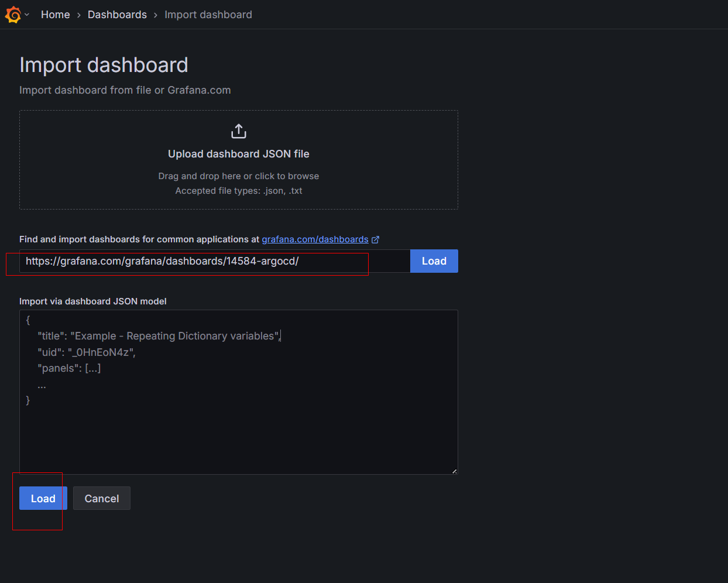Click 'Import dashboard from file or Grafana.com' subtitle

pyautogui.click(x=125, y=90)
